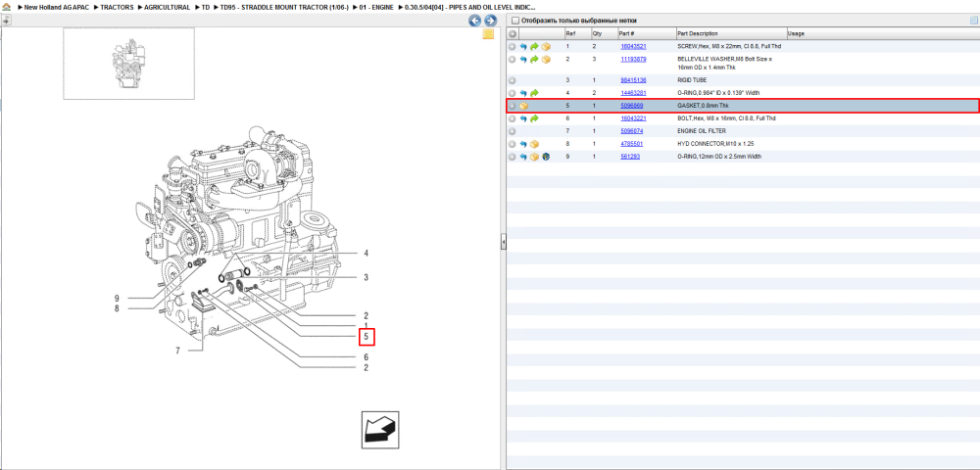Viewport: 980px width, 470px height.
Task: Expand plus circle for BOLT Hex row
Action: (x=513, y=118)
